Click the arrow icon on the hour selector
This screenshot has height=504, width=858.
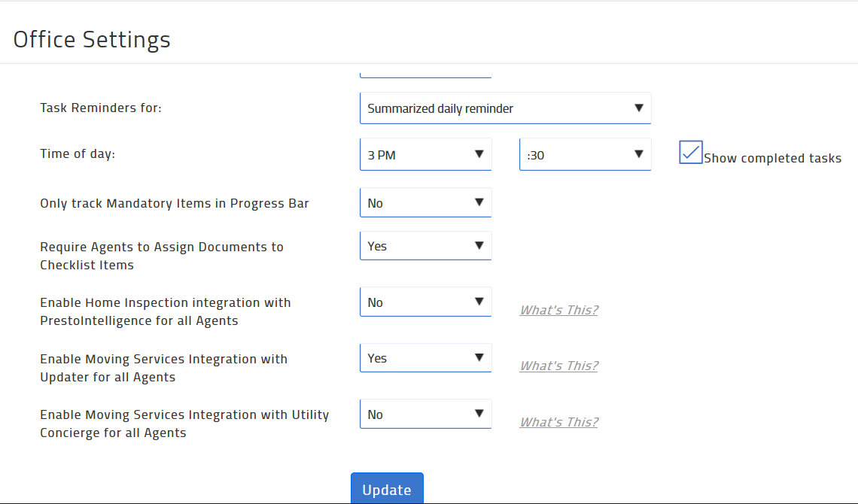(x=479, y=154)
